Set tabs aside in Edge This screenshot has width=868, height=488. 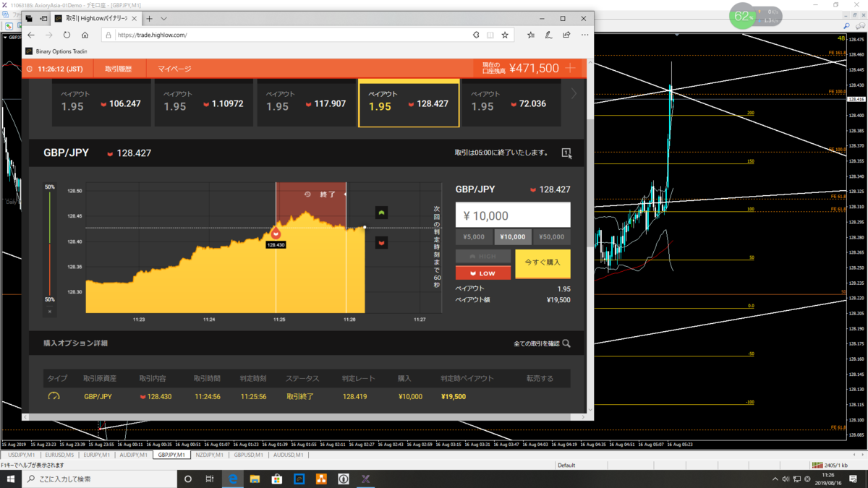[43, 19]
